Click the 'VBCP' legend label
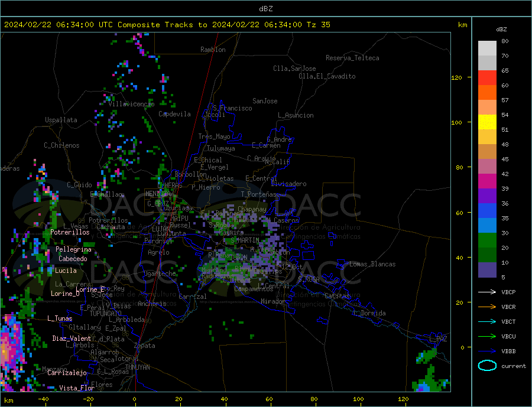The image size is (532, 407). (x=508, y=292)
